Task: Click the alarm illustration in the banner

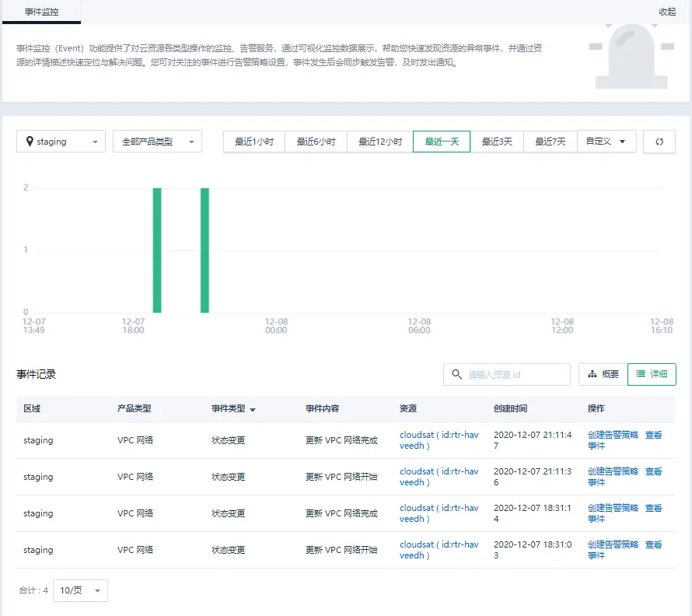Action: point(631,56)
